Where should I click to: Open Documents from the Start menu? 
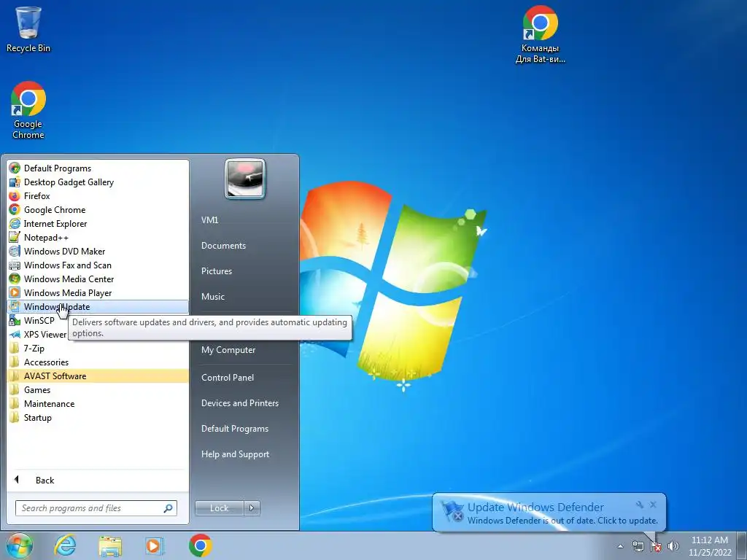[223, 246]
